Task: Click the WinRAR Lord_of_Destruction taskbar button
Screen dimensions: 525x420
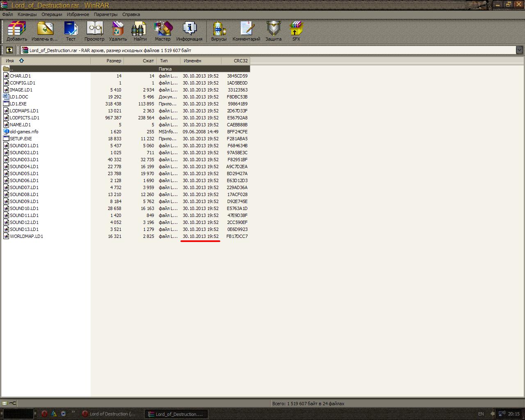Action: tap(176, 414)
